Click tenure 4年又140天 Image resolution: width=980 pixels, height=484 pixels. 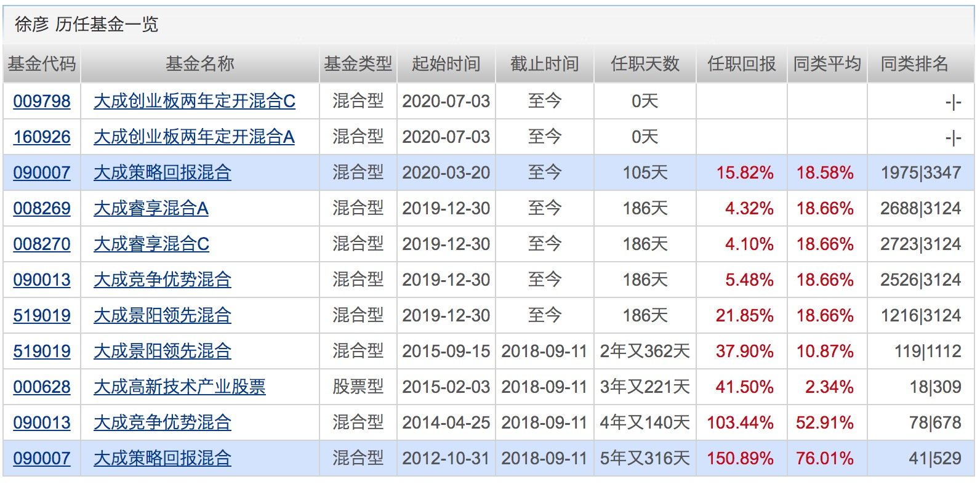tap(645, 422)
